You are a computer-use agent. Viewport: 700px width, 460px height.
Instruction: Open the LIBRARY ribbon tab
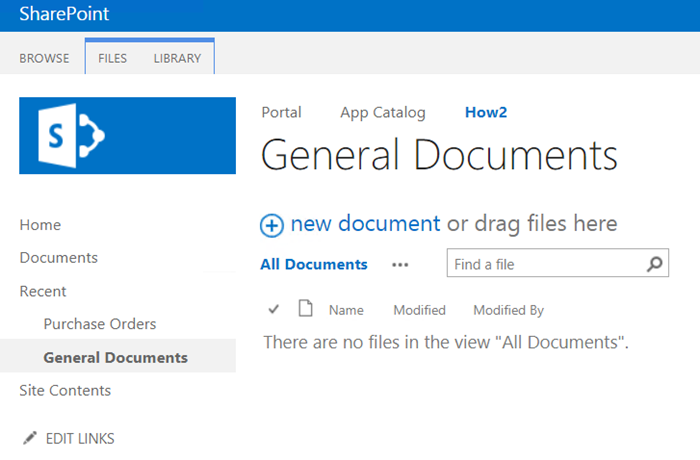coord(177,58)
